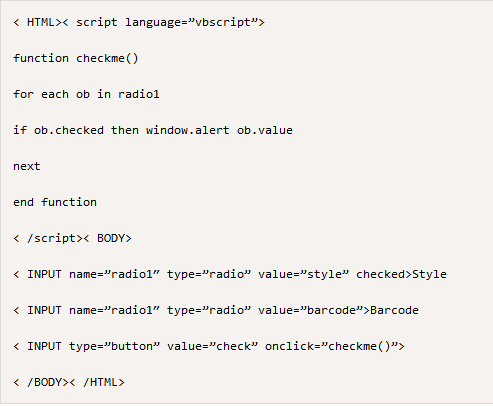
Task: Click the 'end function' line
Action: coord(55,202)
